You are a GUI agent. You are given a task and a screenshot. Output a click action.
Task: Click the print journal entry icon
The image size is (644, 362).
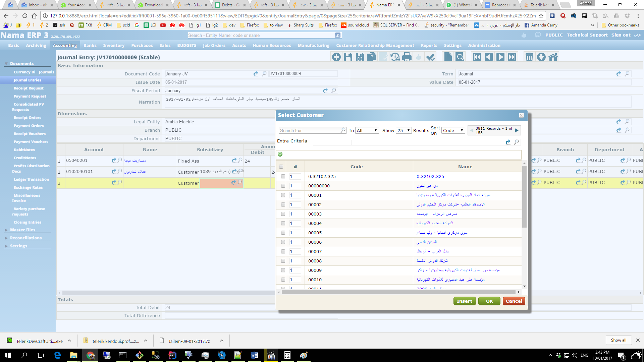click(x=407, y=57)
